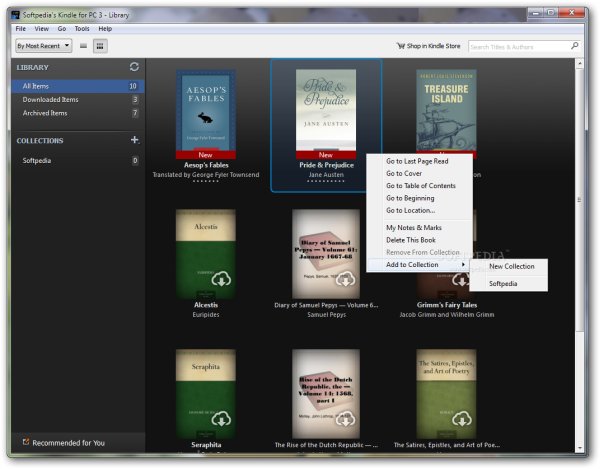Image resolution: width=600 pixels, height=469 pixels.
Task: Add a new collection with plus icon
Action: click(134, 141)
